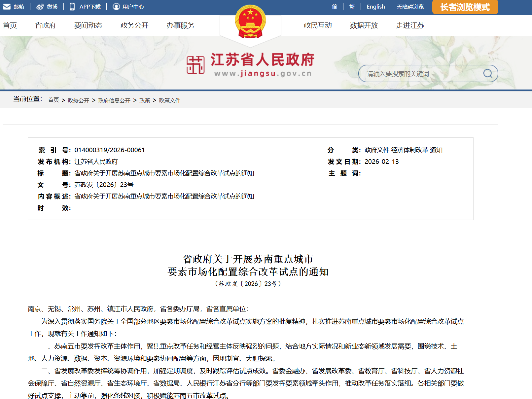532x399 pixels.
Task: Click the magnifying glass search icon
Action: (487, 73)
